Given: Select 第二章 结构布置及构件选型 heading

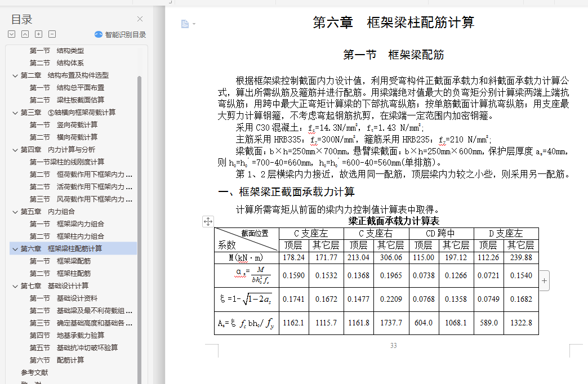Looking at the screenshot, I should [x=65, y=75].
